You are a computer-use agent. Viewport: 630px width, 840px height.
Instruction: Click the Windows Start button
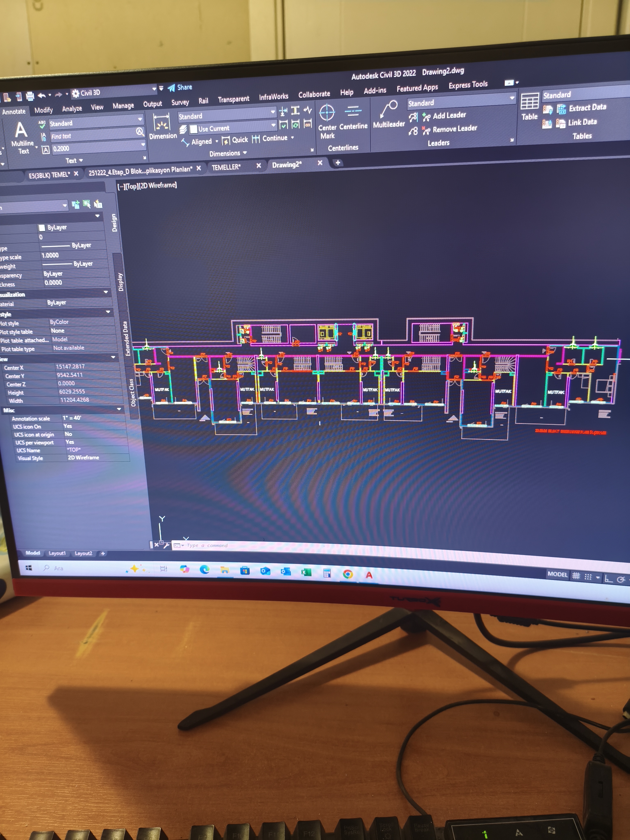pyautogui.click(x=29, y=568)
